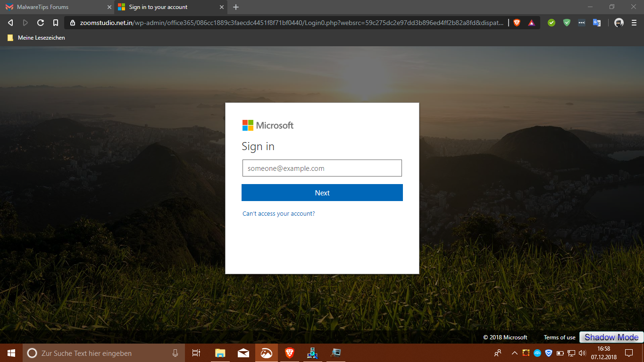This screenshot has width=644, height=362.
Task: Click the Microsoft logo in the sign-in box
Action: (268, 125)
